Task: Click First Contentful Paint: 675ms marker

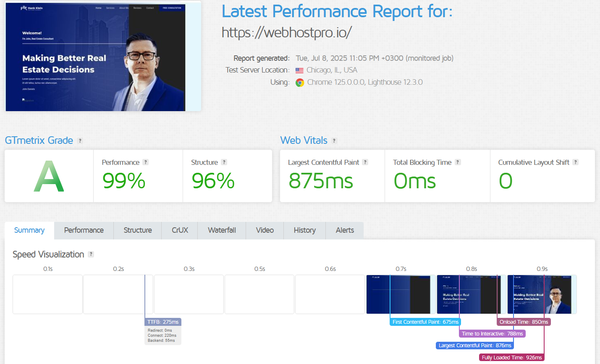Action: click(x=425, y=322)
